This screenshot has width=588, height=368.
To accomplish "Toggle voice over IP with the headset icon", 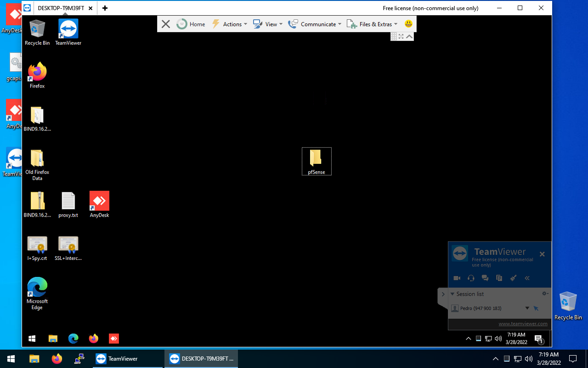I will 470,278.
